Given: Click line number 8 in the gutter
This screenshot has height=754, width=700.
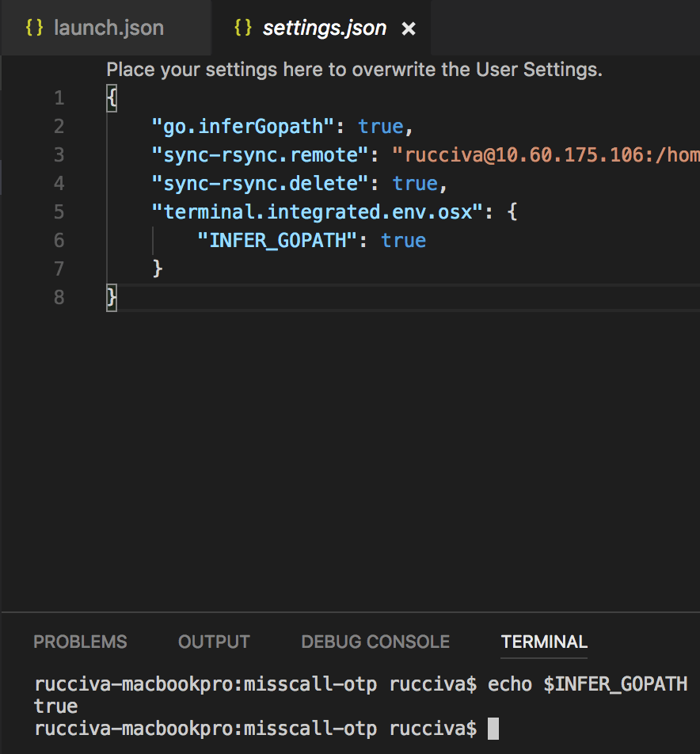Looking at the screenshot, I should [x=59, y=297].
